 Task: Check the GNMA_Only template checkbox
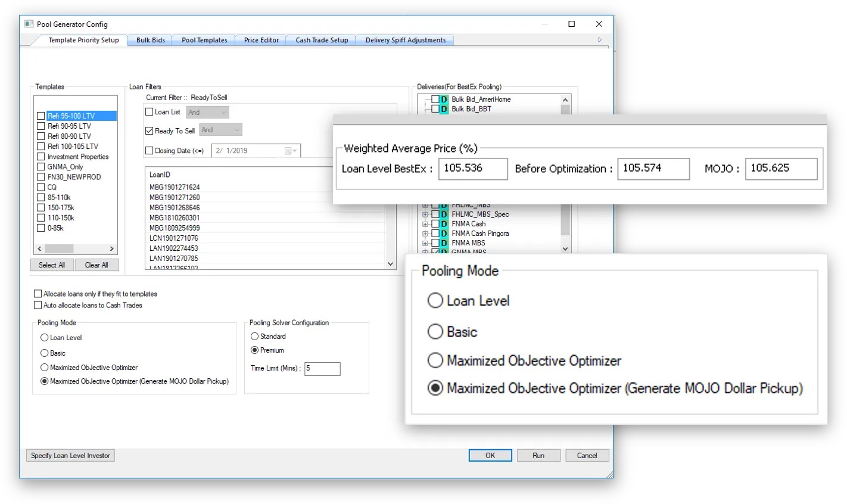(41, 167)
